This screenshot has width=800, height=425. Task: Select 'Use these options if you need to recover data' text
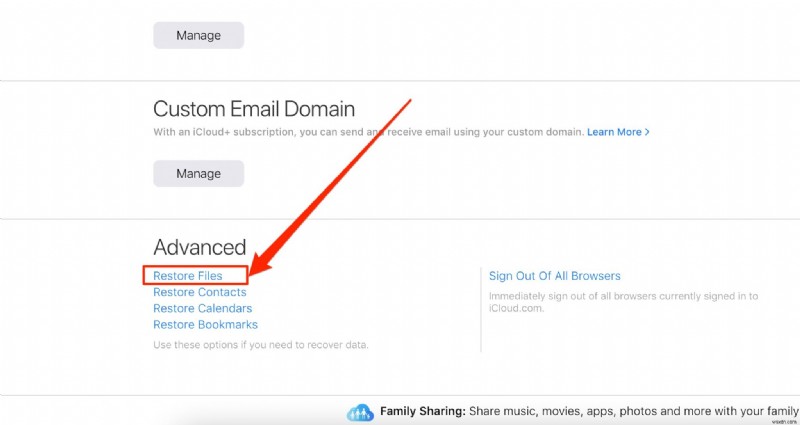coord(261,345)
